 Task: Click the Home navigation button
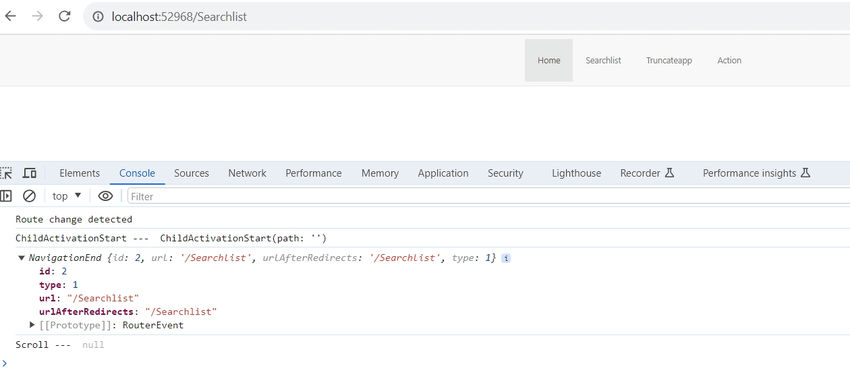(549, 60)
